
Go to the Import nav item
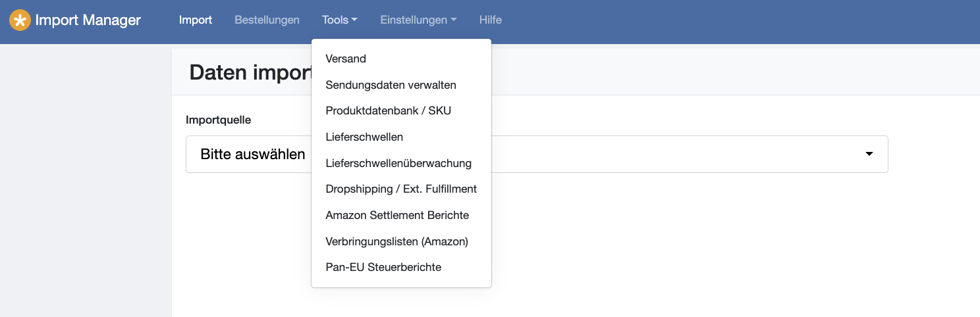[196, 20]
